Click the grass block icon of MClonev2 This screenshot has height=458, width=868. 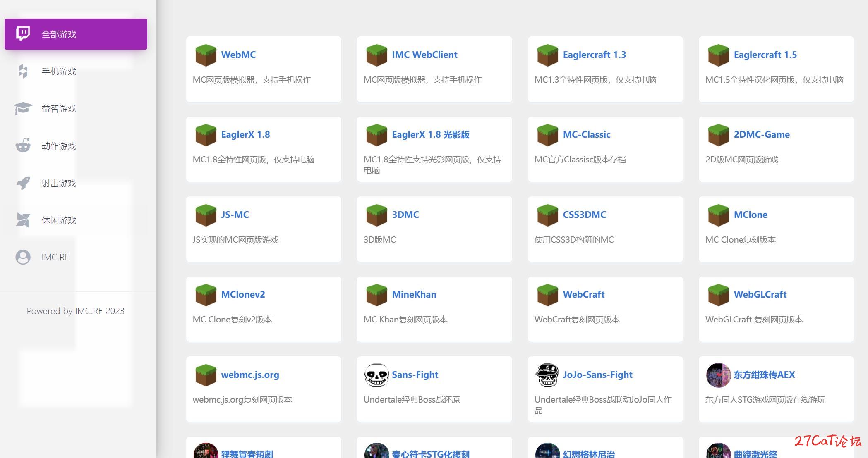pyautogui.click(x=206, y=295)
